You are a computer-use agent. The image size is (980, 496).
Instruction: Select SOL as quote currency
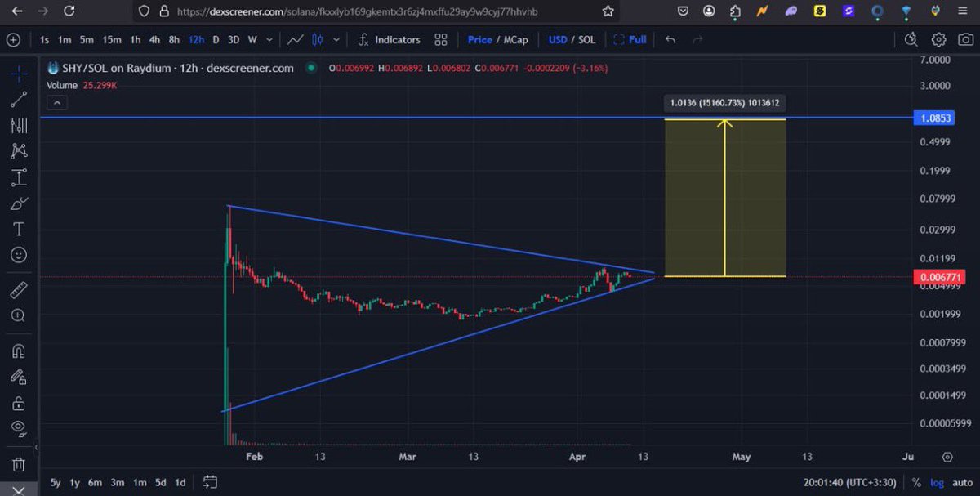586,39
